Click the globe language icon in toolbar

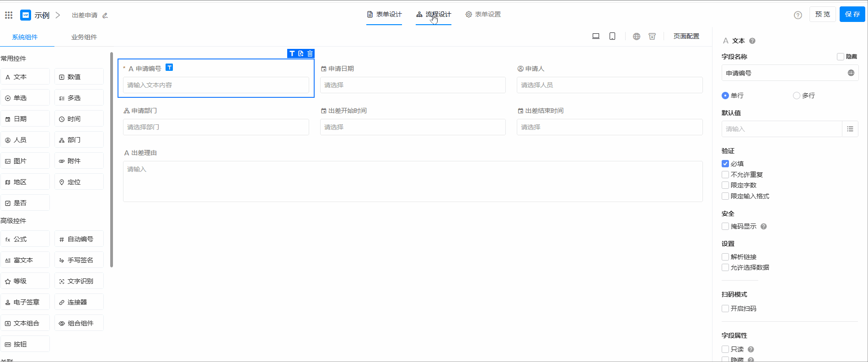[x=637, y=36]
